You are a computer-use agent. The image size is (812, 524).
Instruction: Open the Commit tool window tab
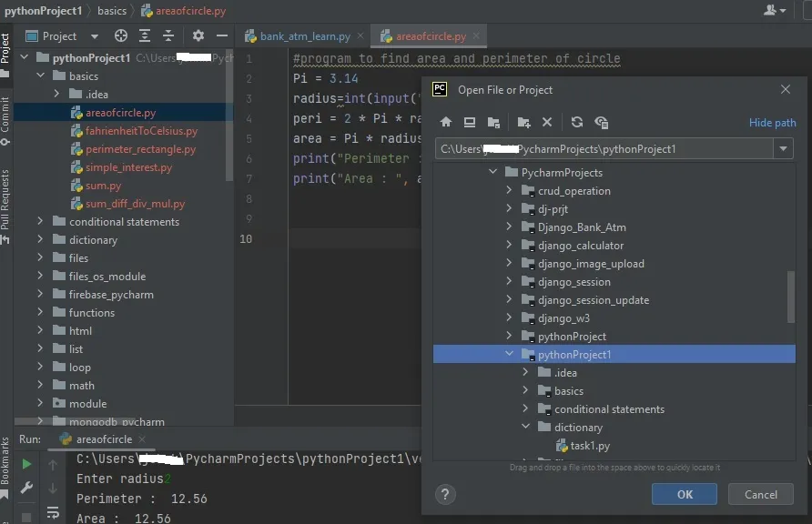pos(5,121)
